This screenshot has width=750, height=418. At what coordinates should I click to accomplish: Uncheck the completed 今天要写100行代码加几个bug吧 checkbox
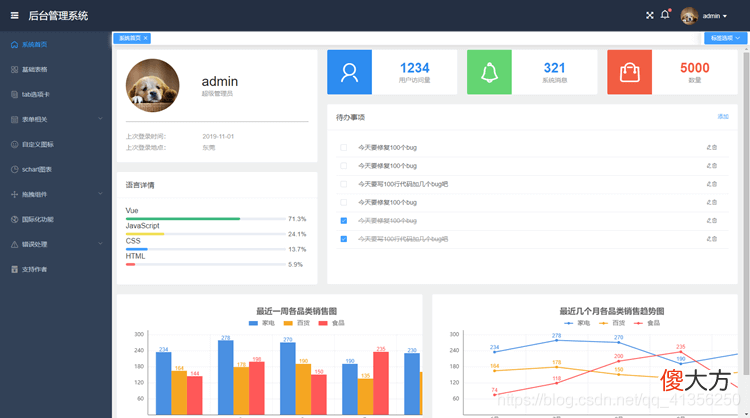tap(343, 239)
